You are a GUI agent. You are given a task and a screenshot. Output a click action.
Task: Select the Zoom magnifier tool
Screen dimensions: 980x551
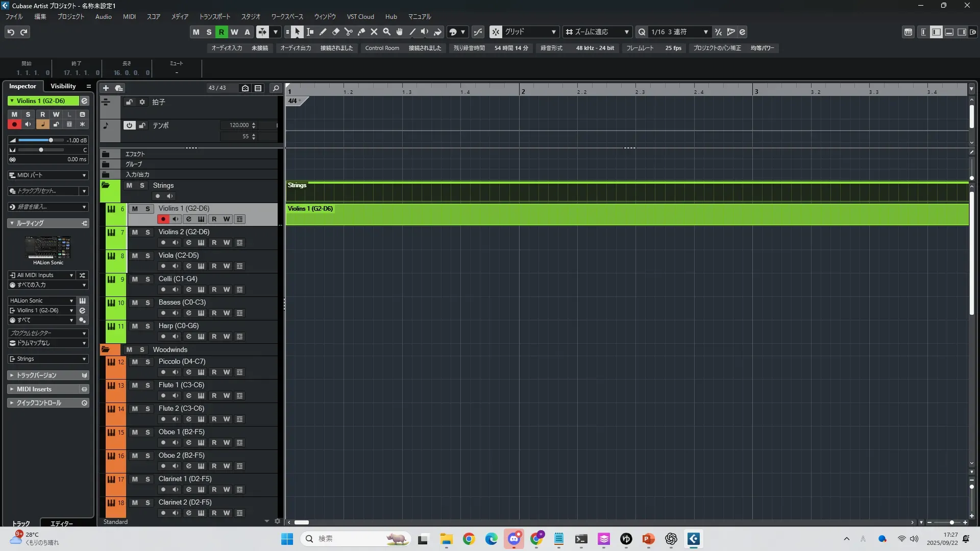point(387,32)
